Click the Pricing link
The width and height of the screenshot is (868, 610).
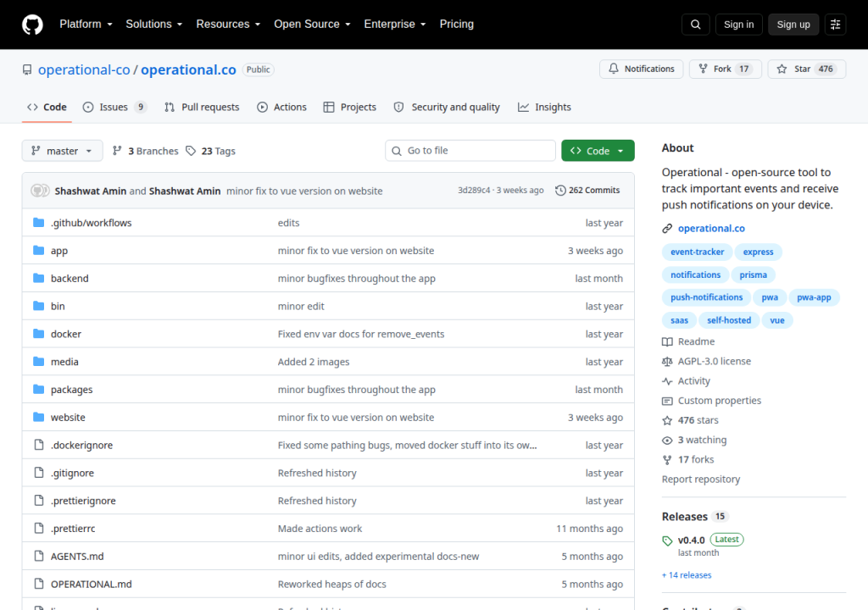click(x=457, y=25)
